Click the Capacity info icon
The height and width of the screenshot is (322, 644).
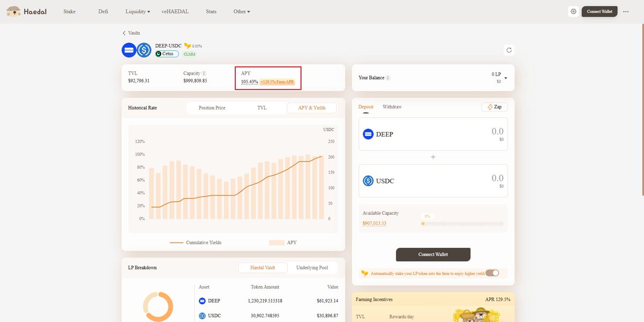[204, 74]
